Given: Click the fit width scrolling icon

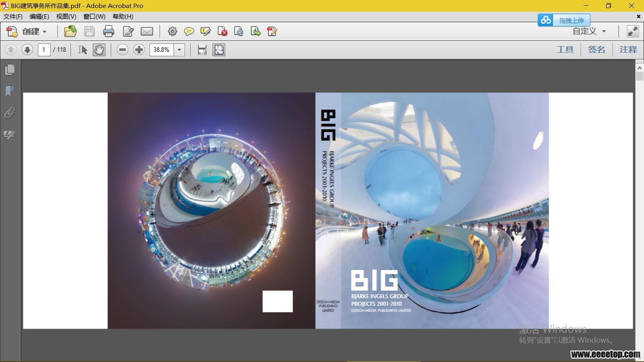Looking at the screenshot, I should click(x=202, y=49).
